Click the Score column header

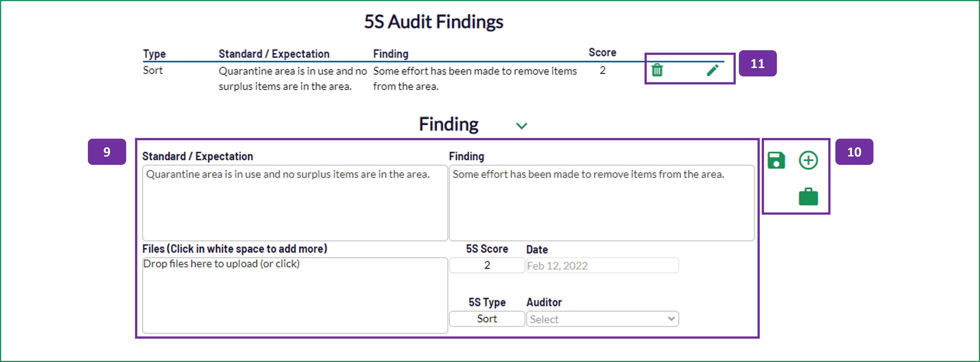(602, 52)
